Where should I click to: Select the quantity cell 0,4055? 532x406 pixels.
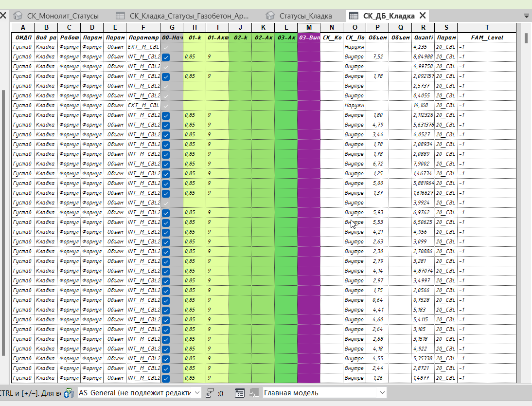423,96
